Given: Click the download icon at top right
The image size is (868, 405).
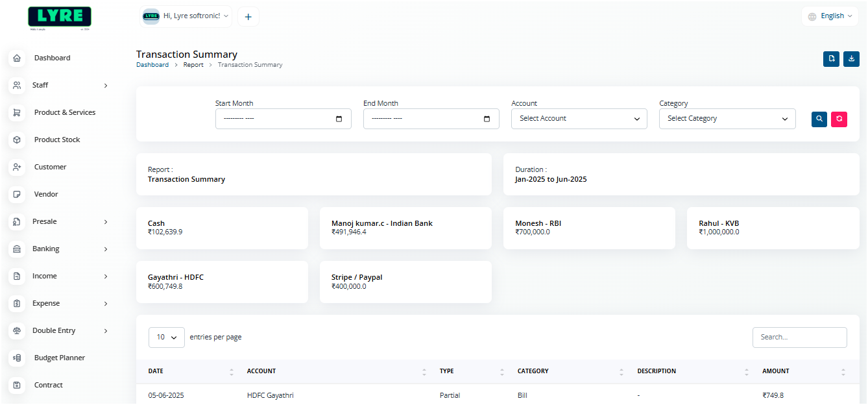Looking at the screenshot, I should click(x=851, y=59).
